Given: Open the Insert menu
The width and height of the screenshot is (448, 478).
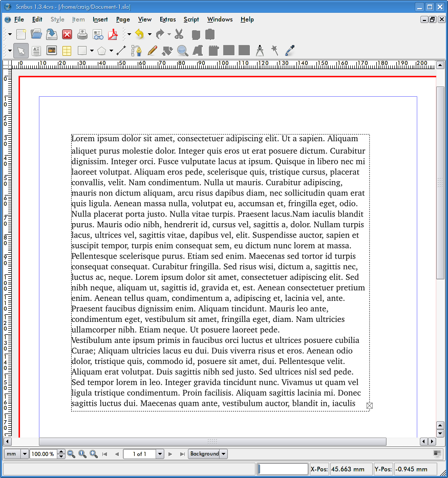Looking at the screenshot, I should click(x=100, y=19).
